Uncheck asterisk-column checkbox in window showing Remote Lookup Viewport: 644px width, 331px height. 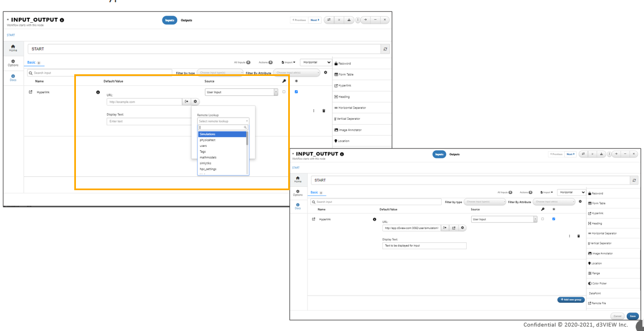point(296,92)
